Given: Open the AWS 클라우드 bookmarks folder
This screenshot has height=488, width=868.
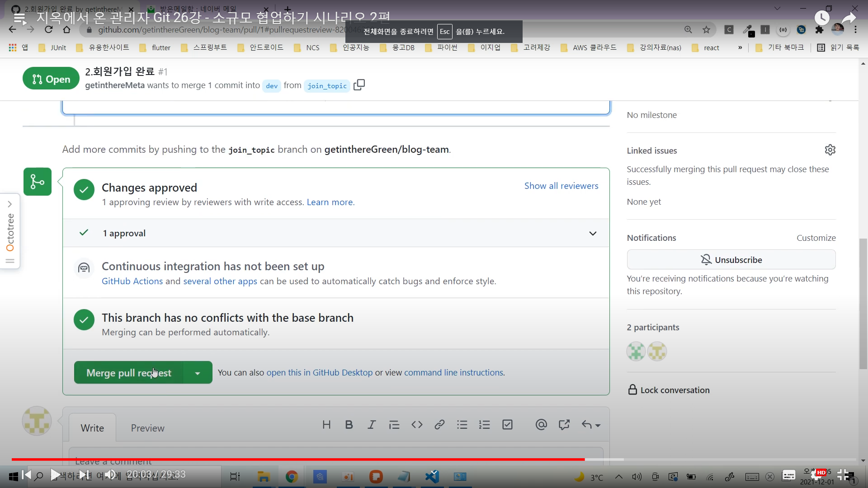Looking at the screenshot, I should coord(589,47).
